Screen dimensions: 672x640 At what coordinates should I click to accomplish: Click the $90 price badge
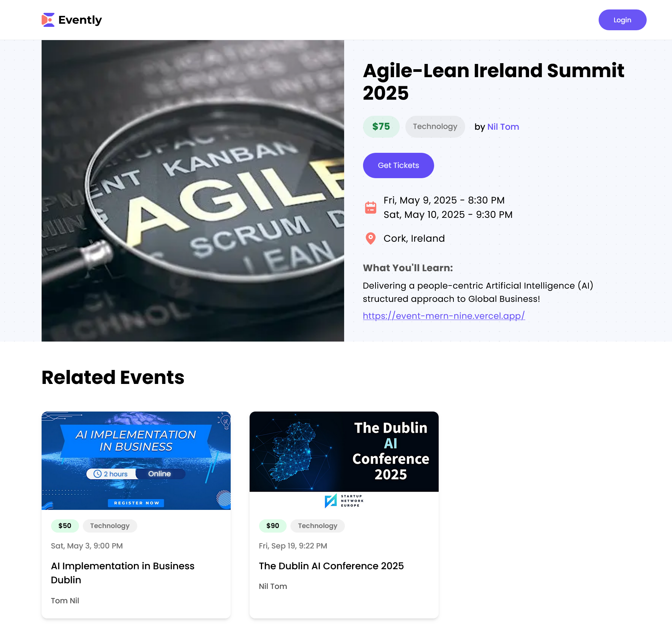point(273,526)
